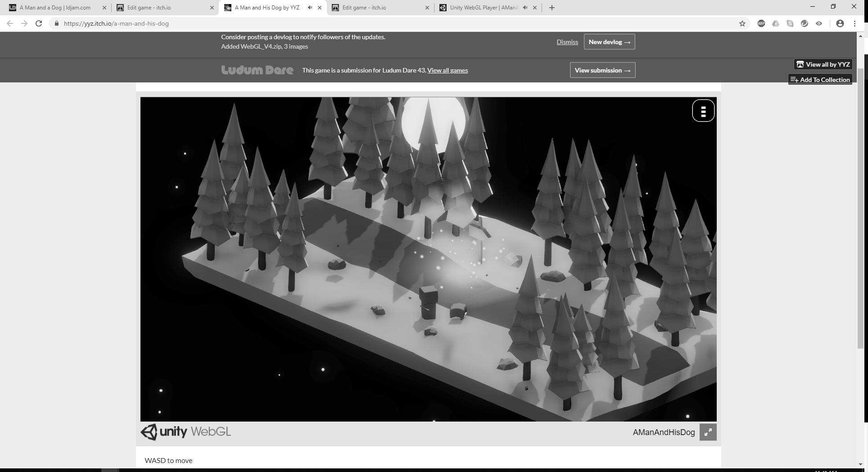Click the AdBlock Plus extension icon

point(761,23)
